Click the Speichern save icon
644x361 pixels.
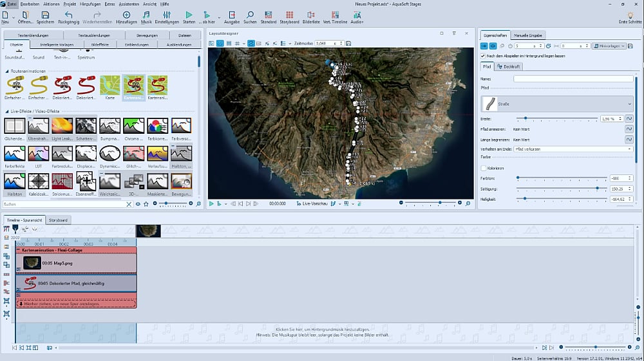46,15
